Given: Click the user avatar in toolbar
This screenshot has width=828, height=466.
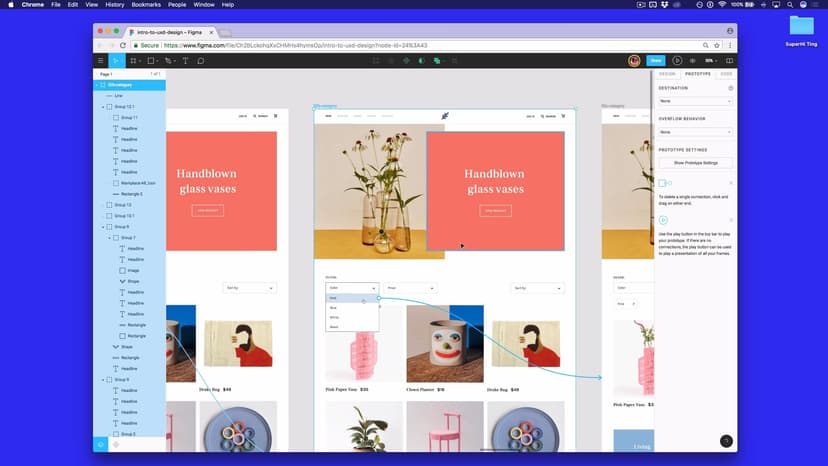Looking at the screenshot, I should tap(634, 61).
